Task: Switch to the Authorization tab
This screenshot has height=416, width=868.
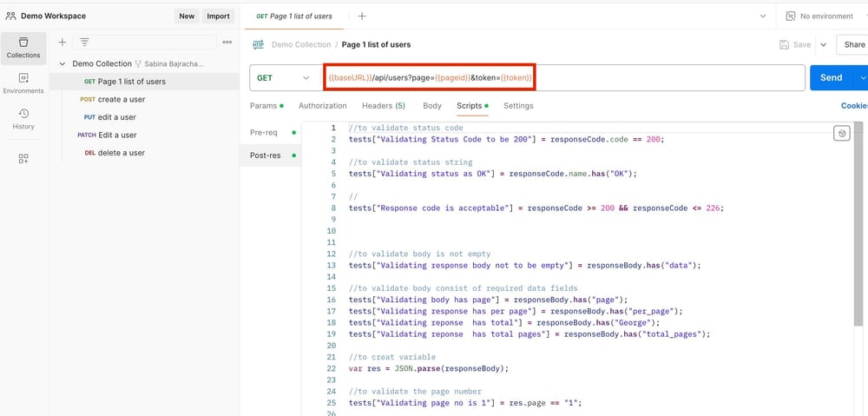Action: (x=323, y=106)
